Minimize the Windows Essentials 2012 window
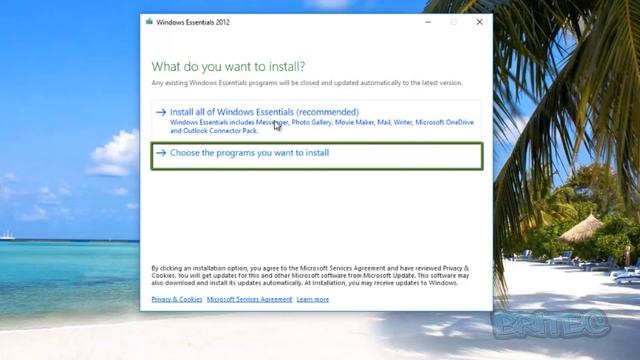Viewport: 640px width, 360px height. pos(428,22)
